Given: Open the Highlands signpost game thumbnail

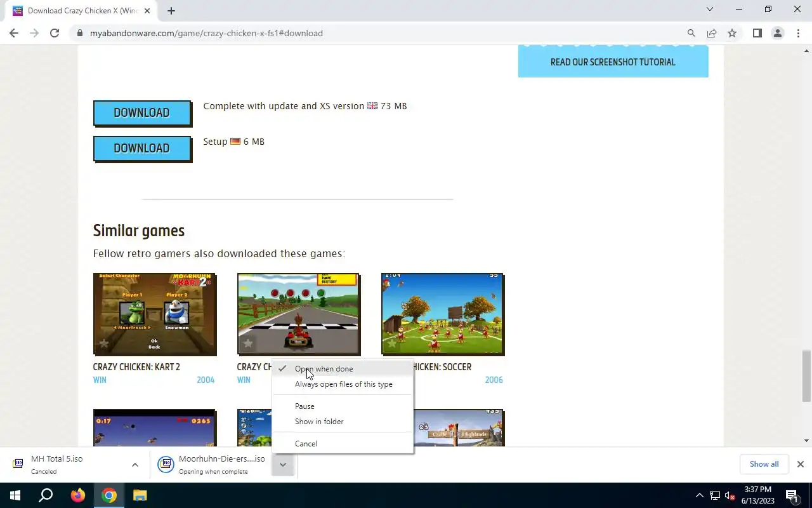Looking at the screenshot, I should tap(458, 428).
